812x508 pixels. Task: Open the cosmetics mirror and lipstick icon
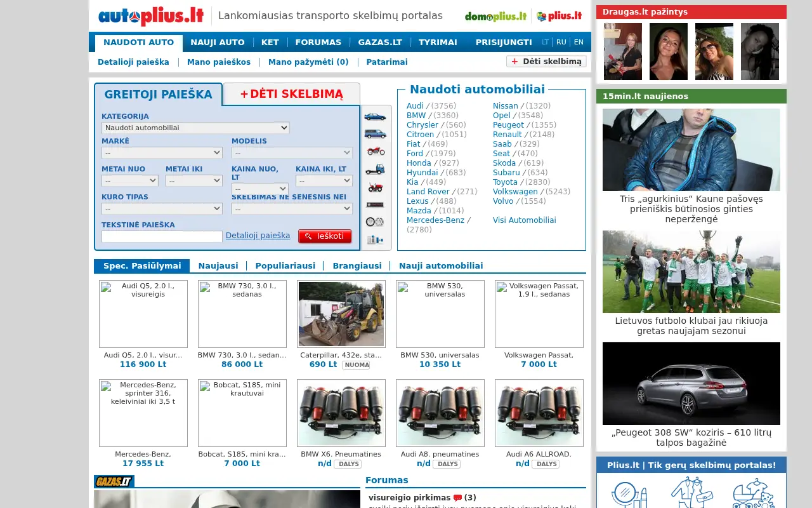(629, 493)
